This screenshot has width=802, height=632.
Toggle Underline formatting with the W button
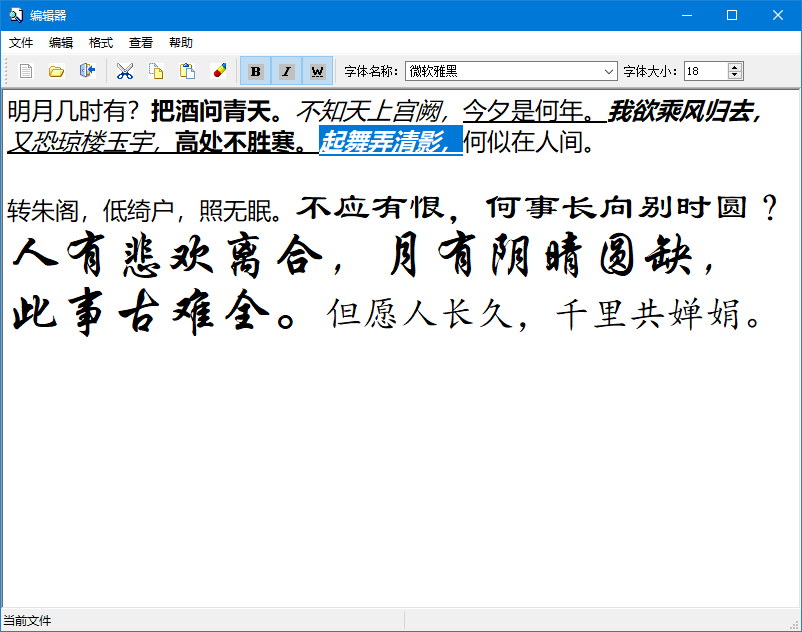pos(317,71)
